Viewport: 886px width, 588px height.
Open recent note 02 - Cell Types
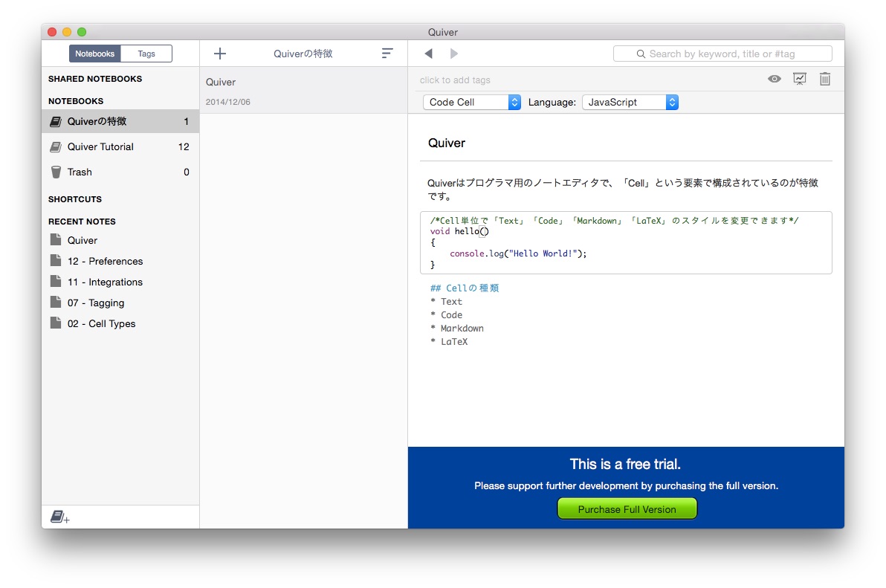[102, 323]
